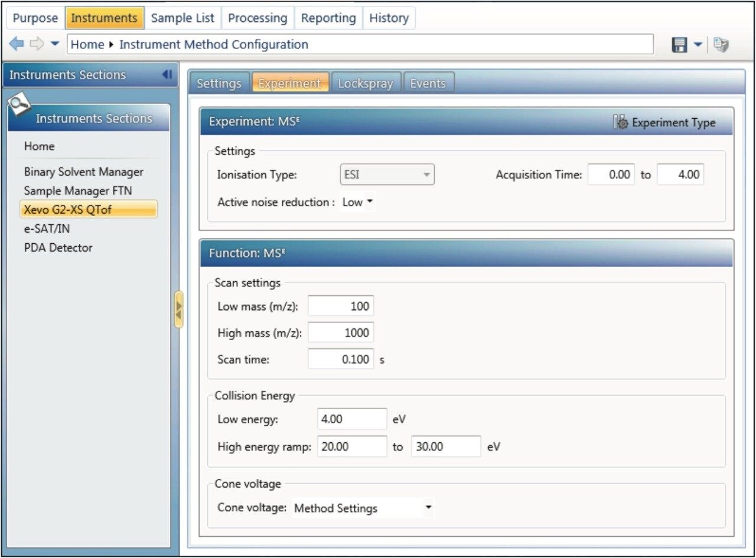756x558 pixels.
Task: Expand the save options dropdown arrow
Action: (x=698, y=45)
